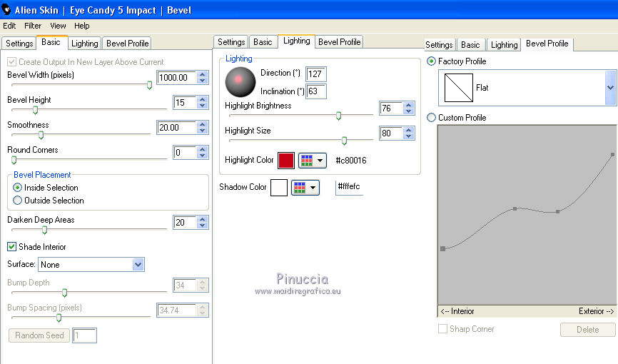Toggle the Sharp Corner checkbox
Viewport: 618px width, 364px height.
(x=443, y=329)
